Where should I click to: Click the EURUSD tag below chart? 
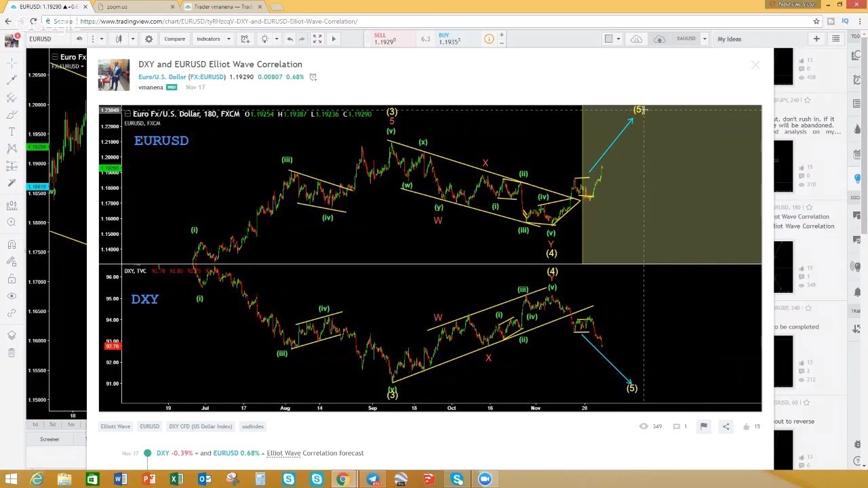[149, 426]
